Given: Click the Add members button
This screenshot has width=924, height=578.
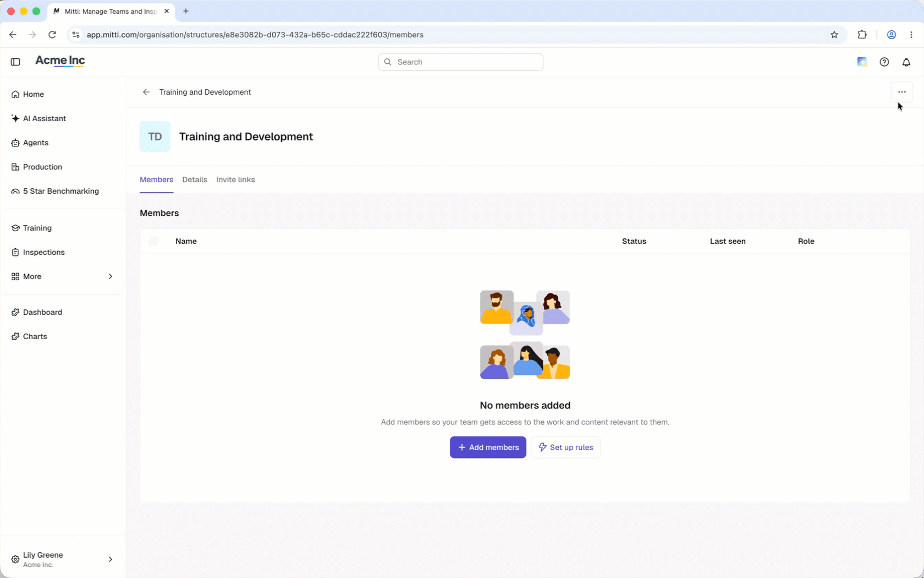Looking at the screenshot, I should tap(488, 447).
